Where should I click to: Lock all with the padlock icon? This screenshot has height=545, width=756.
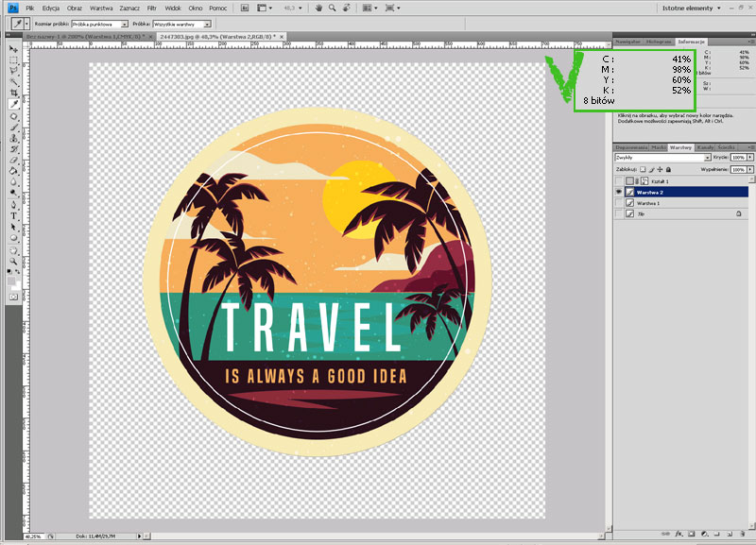tap(667, 169)
